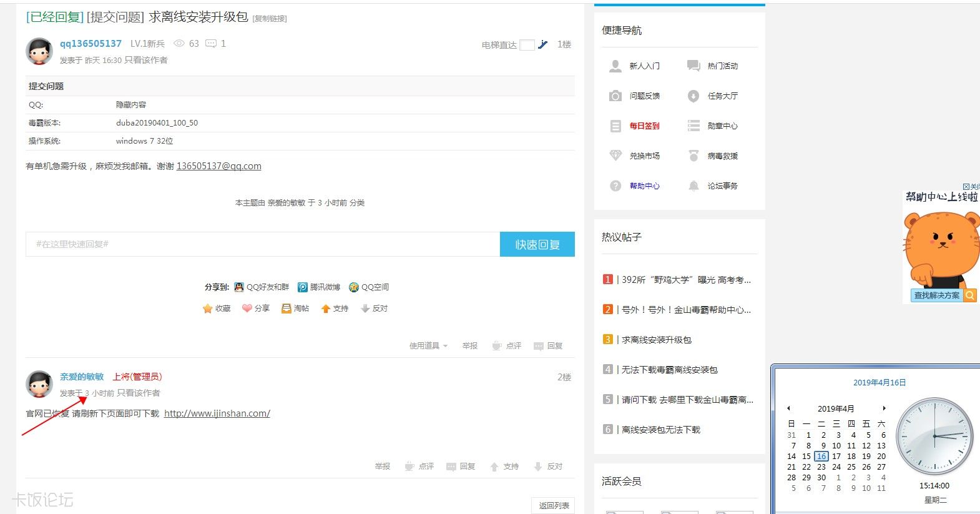Viewport: 980px width, 514px height.
Task: Click the 电梯直达 floor number input box
Action: coord(527,44)
